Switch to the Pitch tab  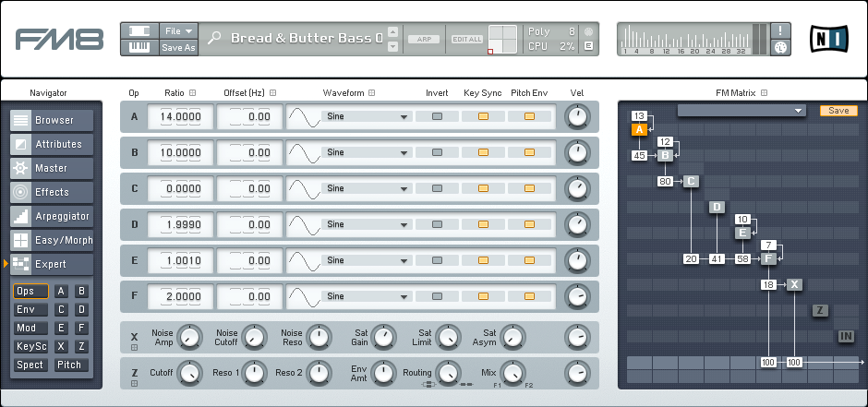(70, 365)
